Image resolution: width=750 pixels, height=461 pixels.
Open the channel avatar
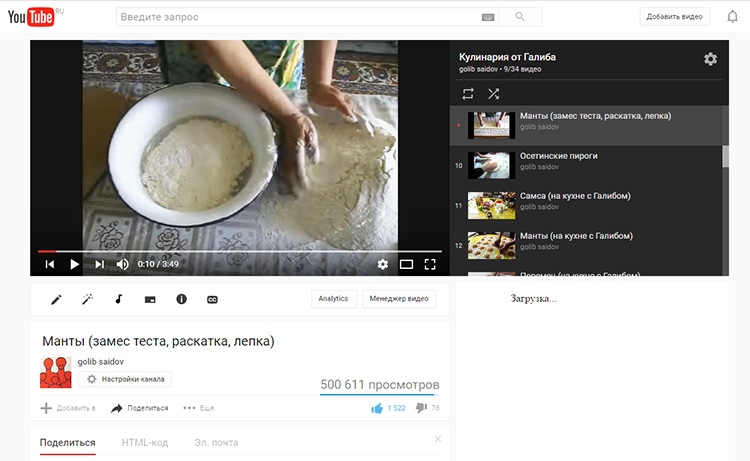[x=55, y=372]
